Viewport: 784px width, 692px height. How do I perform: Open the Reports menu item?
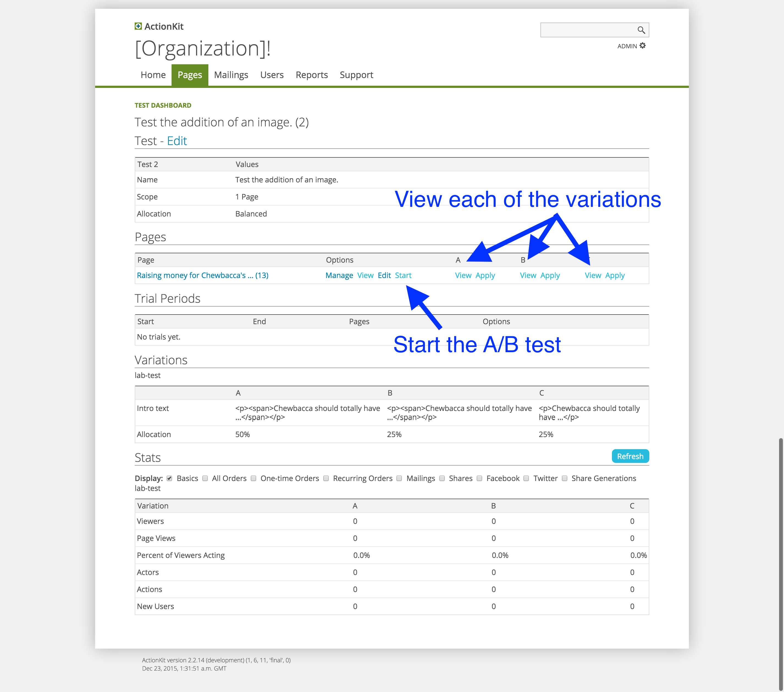pos(311,75)
